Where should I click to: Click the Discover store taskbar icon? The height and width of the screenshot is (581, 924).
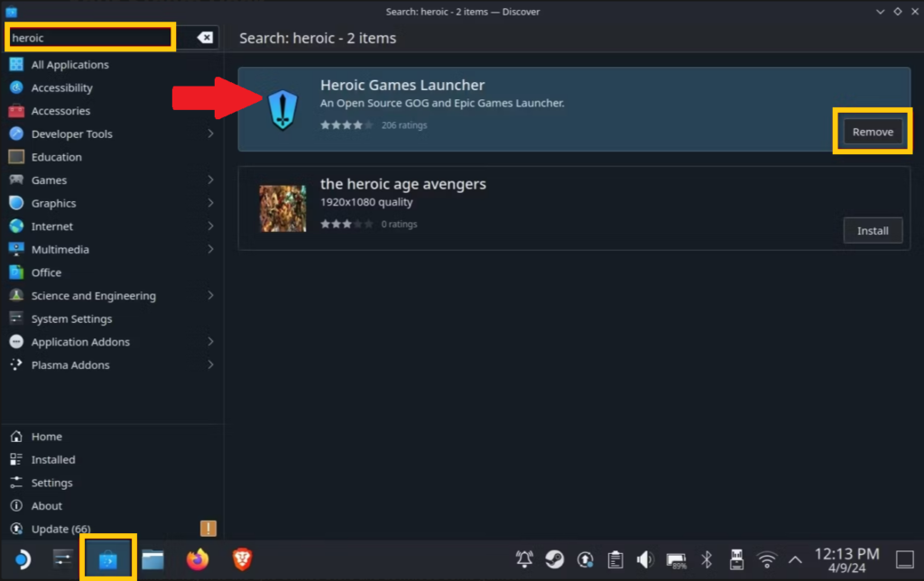pyautogui.click(x=108, y=559)
